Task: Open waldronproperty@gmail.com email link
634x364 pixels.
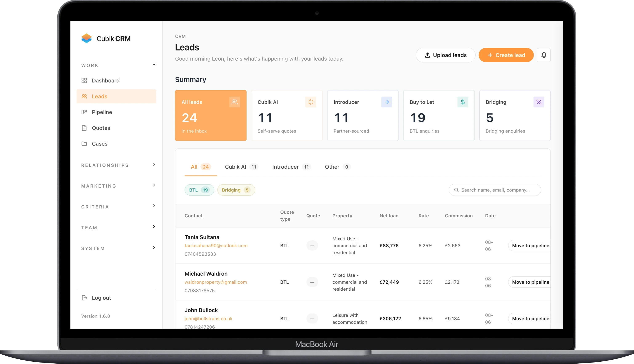Action: (216, 282)
